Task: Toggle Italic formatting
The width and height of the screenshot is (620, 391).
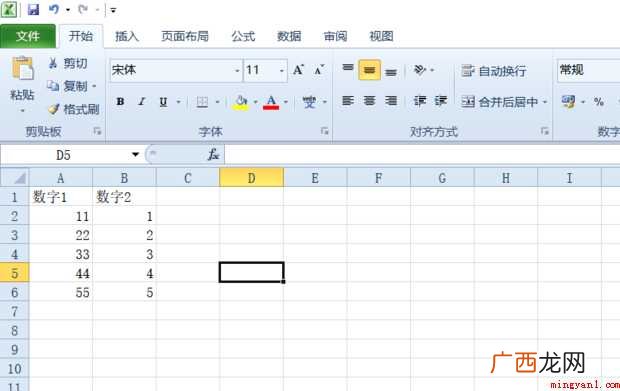Action: point(142,102)
